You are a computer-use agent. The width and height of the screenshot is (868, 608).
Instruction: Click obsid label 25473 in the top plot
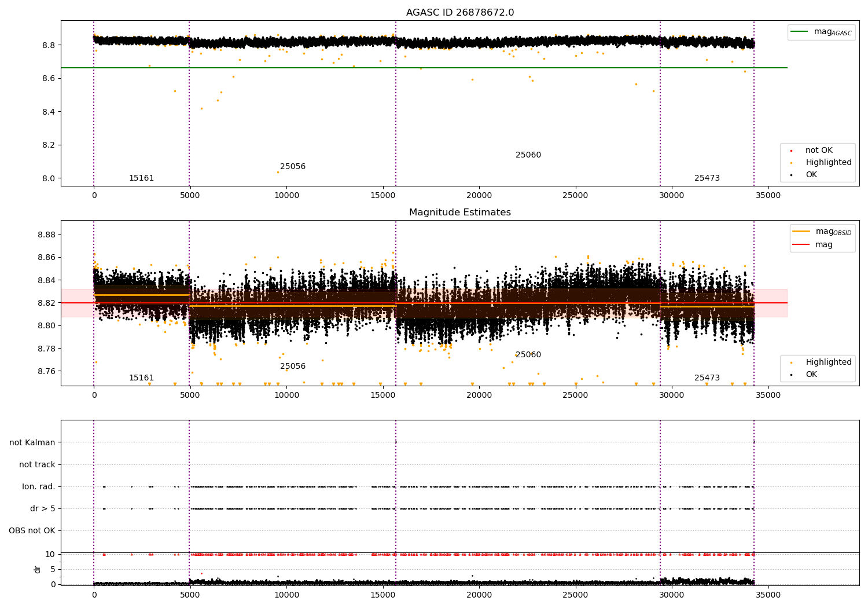click(x=707, y=178)
